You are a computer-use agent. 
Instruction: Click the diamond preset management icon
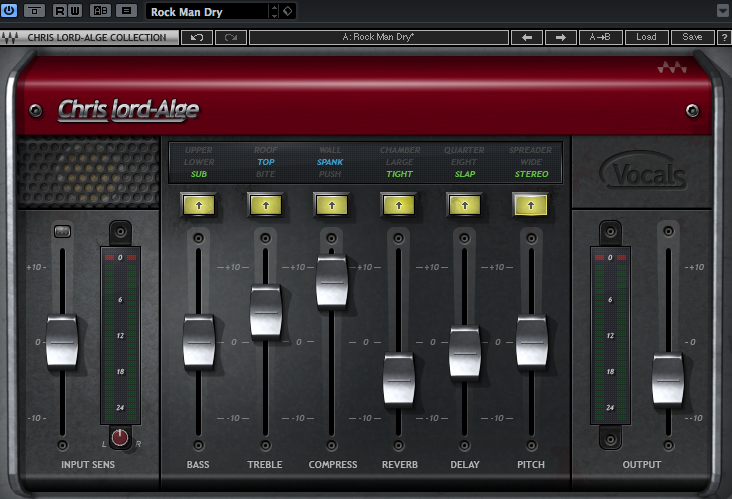[288, 11]
